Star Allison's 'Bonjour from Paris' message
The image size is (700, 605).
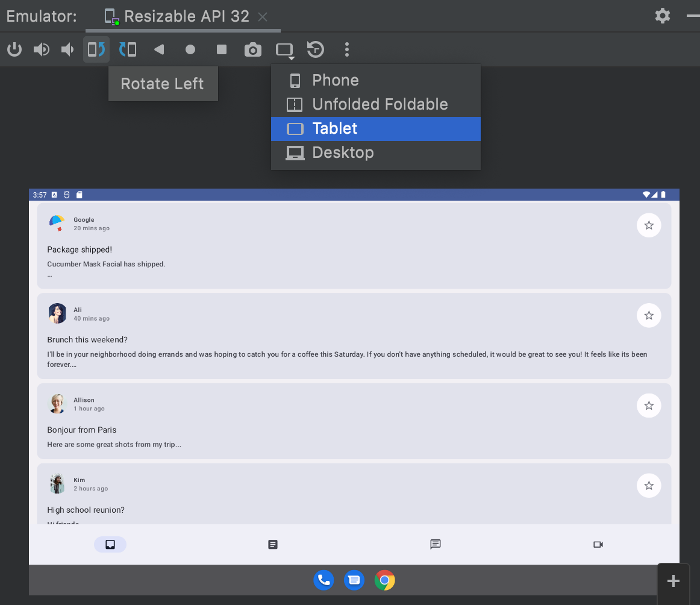[649, 406]
